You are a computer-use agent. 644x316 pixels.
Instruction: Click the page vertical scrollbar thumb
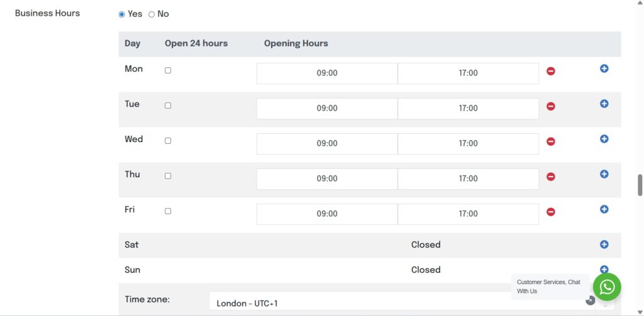pyautogui.click(x=640, y=185)
